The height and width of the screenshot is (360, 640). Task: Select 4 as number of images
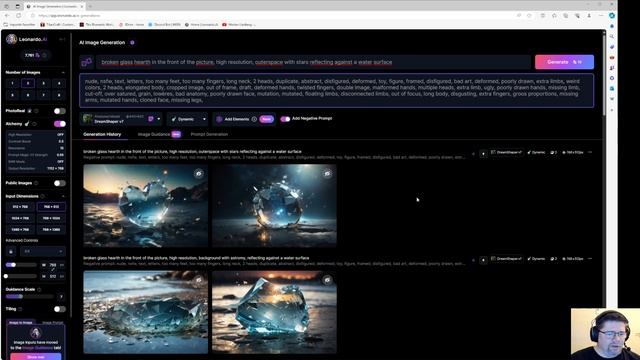coord(59,83)
